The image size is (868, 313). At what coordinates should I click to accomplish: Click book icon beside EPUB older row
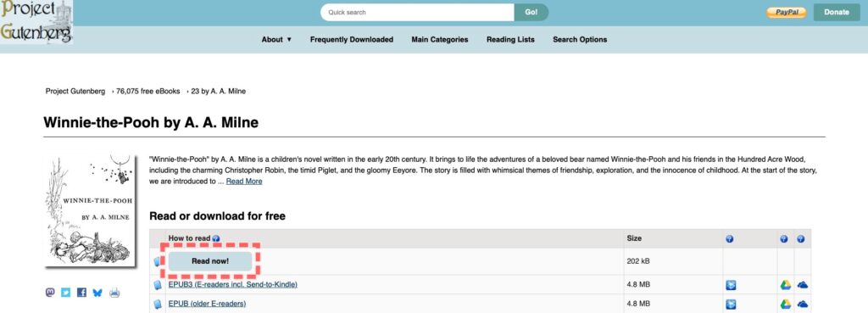(x=157, y=305)
